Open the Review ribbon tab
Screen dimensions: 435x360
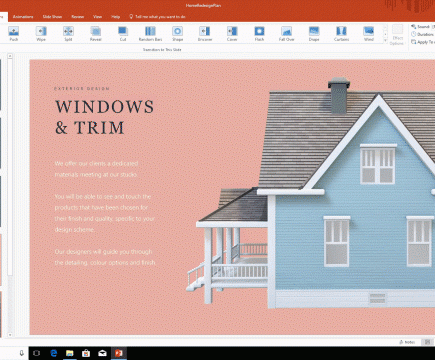click(78, 17)
